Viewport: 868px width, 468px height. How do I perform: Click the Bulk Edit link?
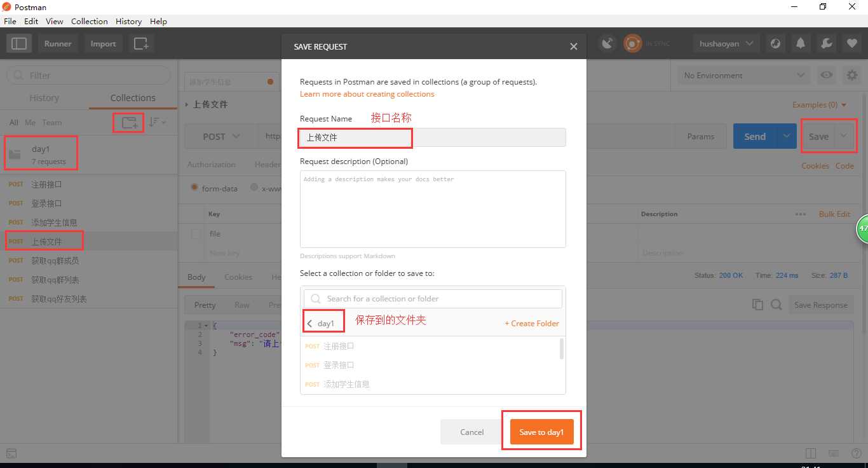click(x=834, y=214)
